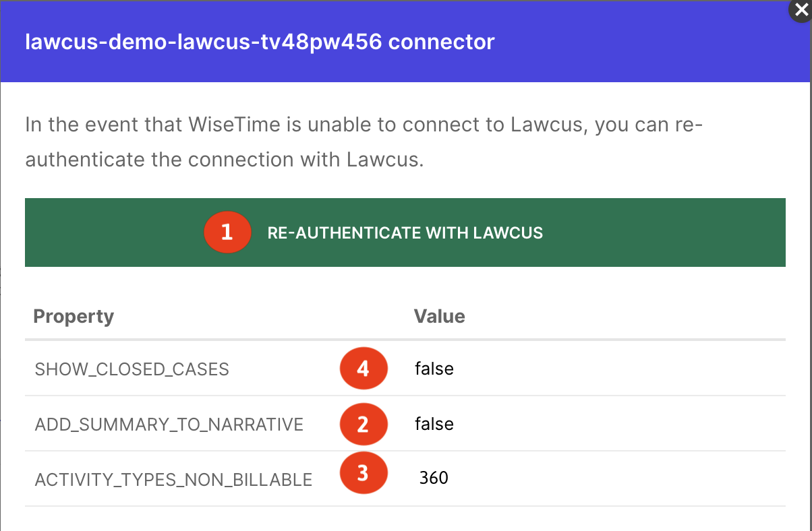Click the Value column header
The width and height of the screenshot is (812, 531).
pos(440,316)
